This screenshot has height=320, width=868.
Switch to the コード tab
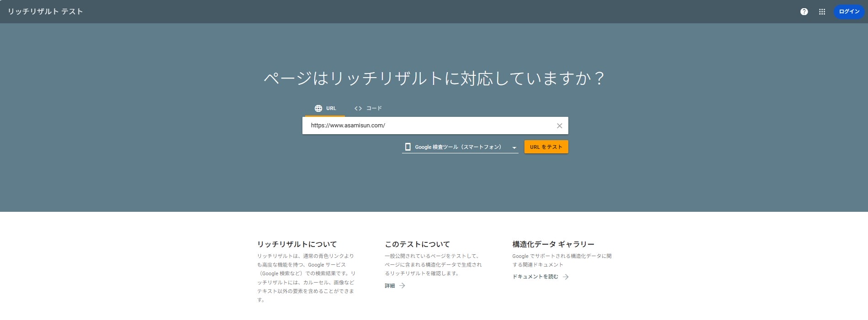coord(368,109)
